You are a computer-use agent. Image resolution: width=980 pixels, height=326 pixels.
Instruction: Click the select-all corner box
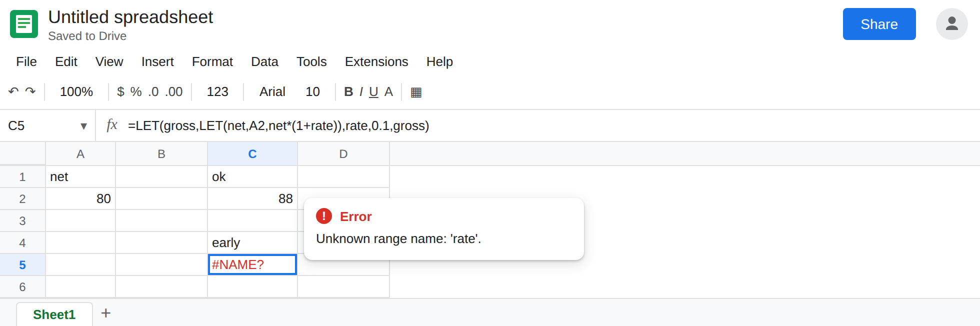(x=22, y=153)
